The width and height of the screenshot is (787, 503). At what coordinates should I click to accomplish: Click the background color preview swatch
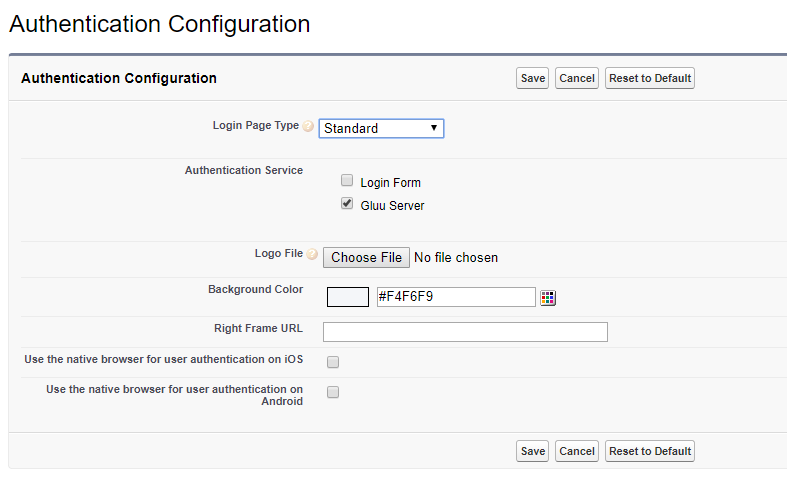[348, 297]
